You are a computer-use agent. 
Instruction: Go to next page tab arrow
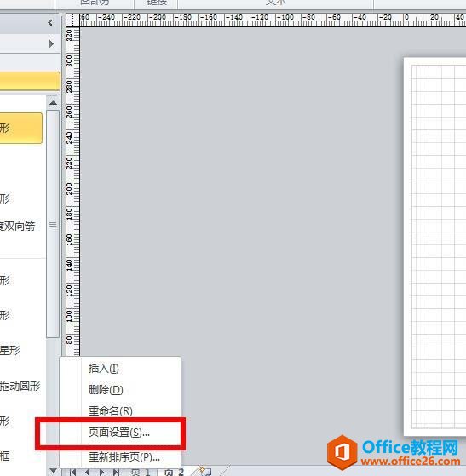[101, 473]
